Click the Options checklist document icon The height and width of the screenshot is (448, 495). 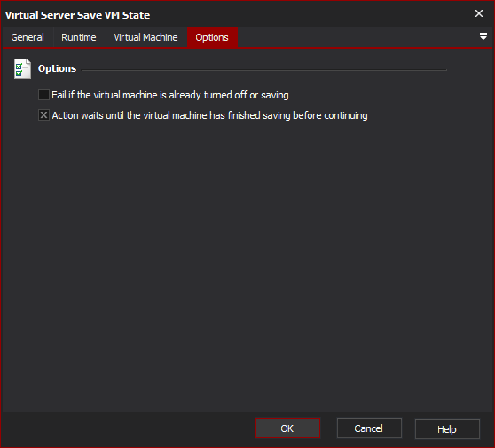point(22,68)
